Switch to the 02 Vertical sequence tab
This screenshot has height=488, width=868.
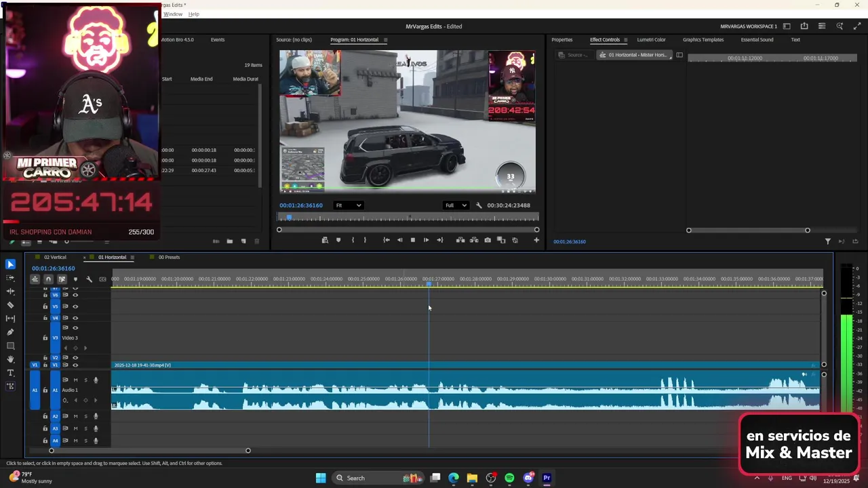[55, 258]
